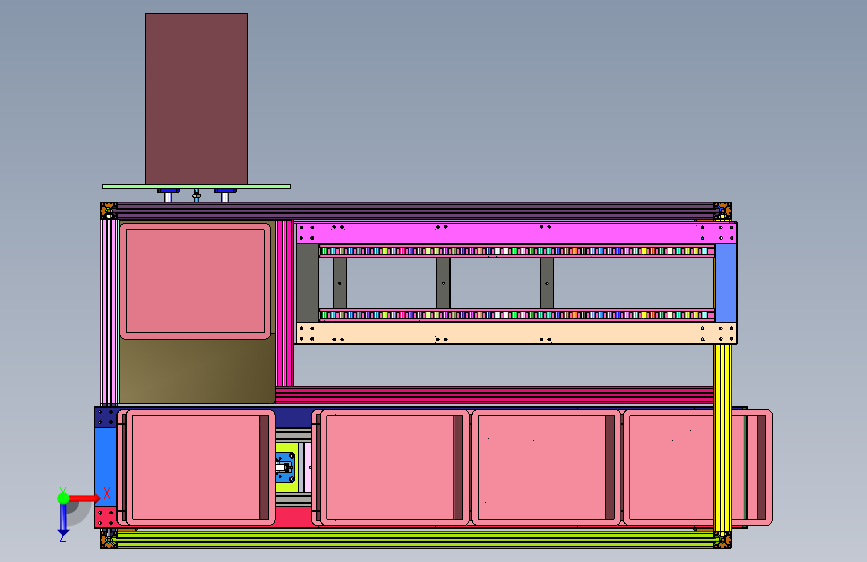Select the rightmost pink bin in the bottom row

coord(698,467)
